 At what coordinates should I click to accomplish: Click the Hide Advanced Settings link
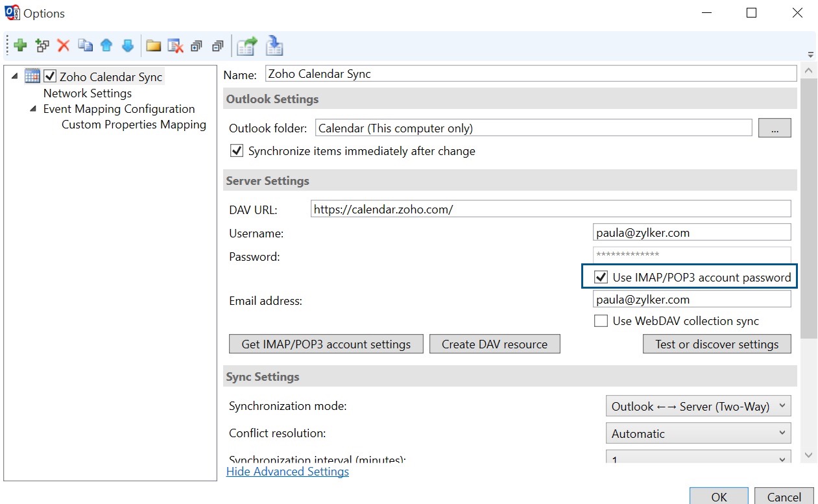pos(287,472)
